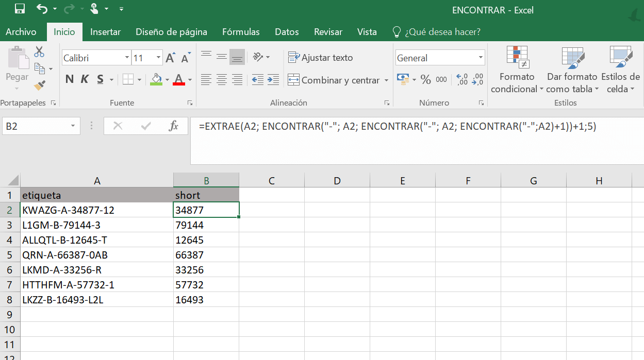Switch to the Fórmulas tab
The image size is (644, 360).
[x=241, y=32]
